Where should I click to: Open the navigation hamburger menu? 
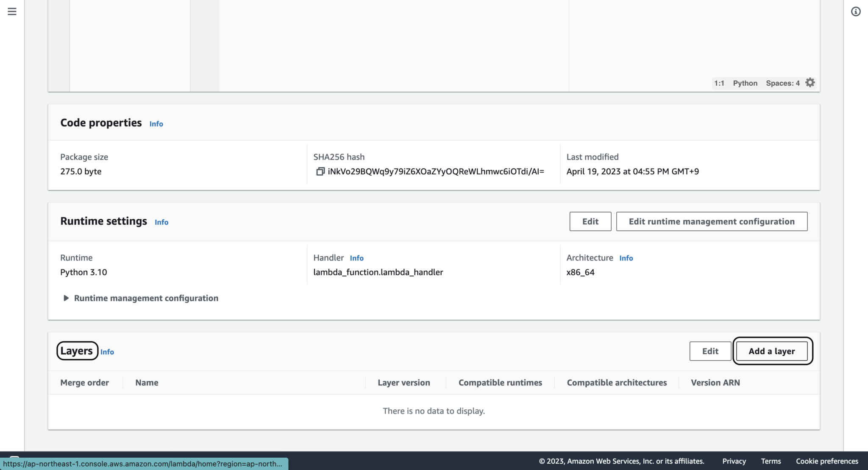pos(11,11)
